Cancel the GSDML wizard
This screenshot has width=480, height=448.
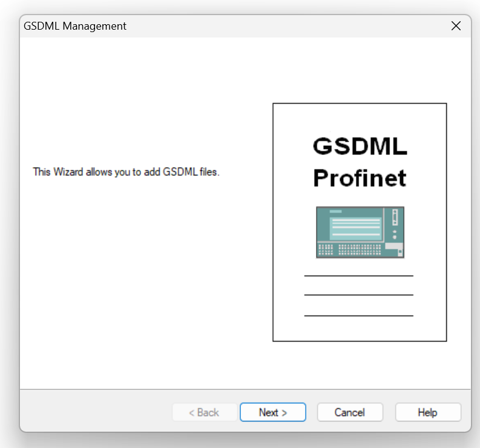tap(350, 412)
